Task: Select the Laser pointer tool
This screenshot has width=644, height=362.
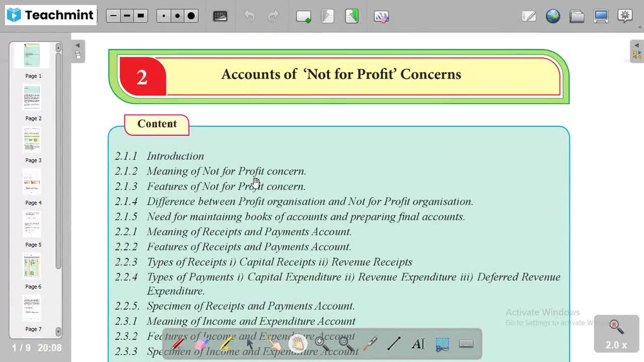Action: tap(370, 343)
